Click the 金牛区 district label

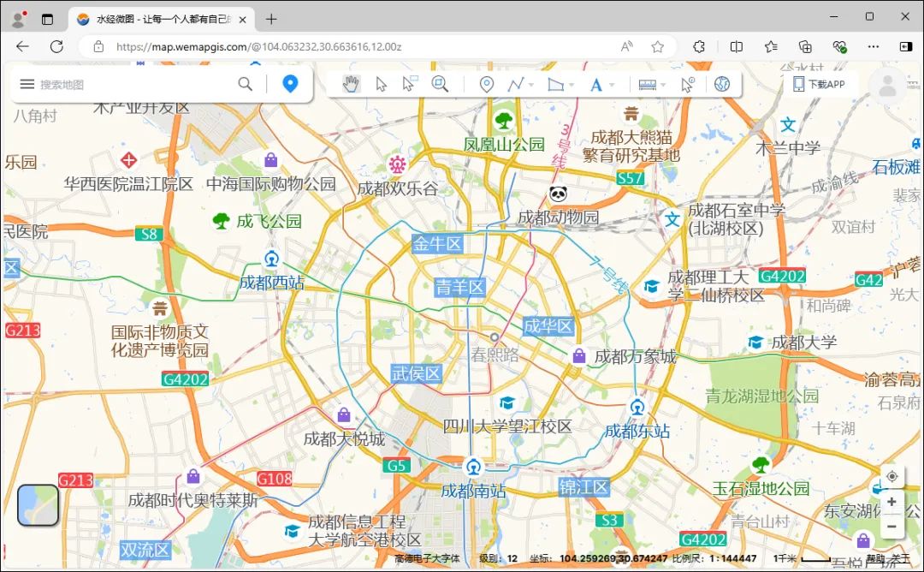tap(437, 243)
